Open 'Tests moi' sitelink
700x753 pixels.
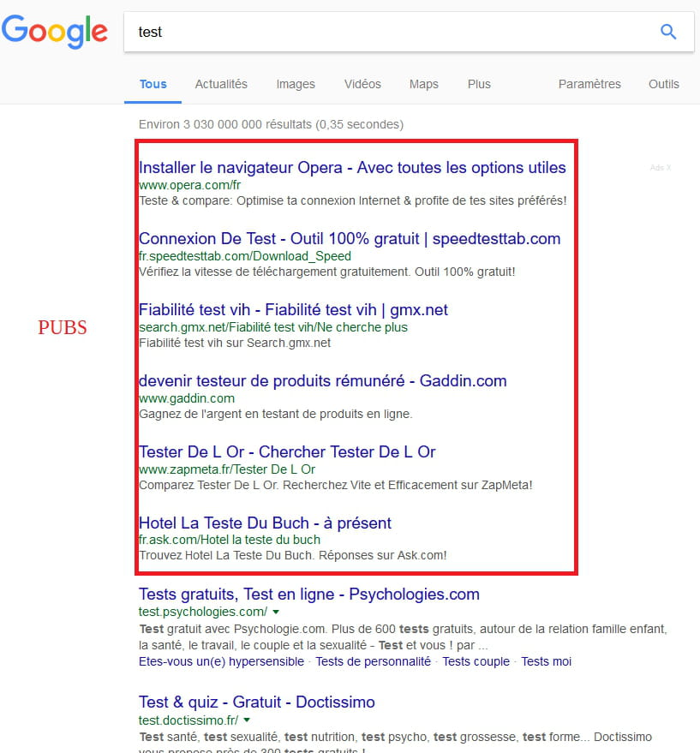pos(547,661)
